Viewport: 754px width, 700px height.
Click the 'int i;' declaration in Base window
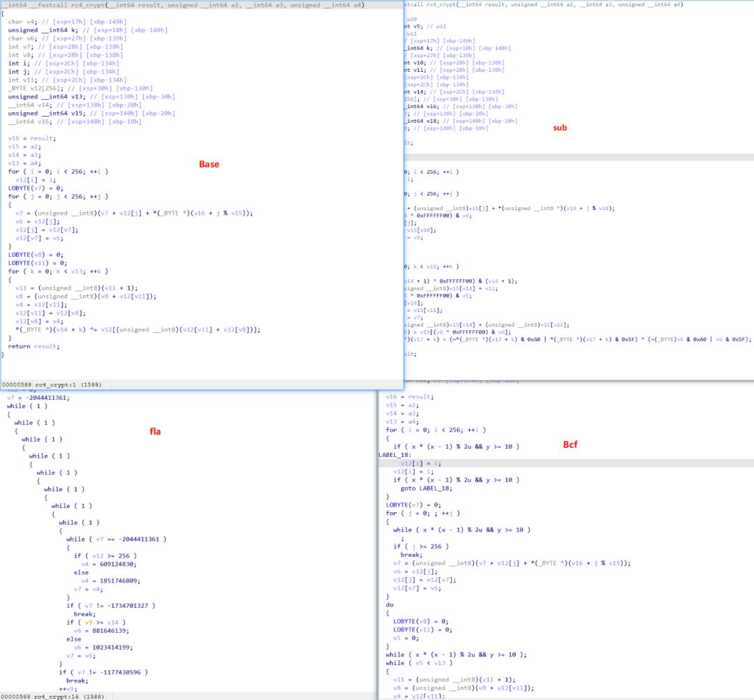(x=19, y=64)
